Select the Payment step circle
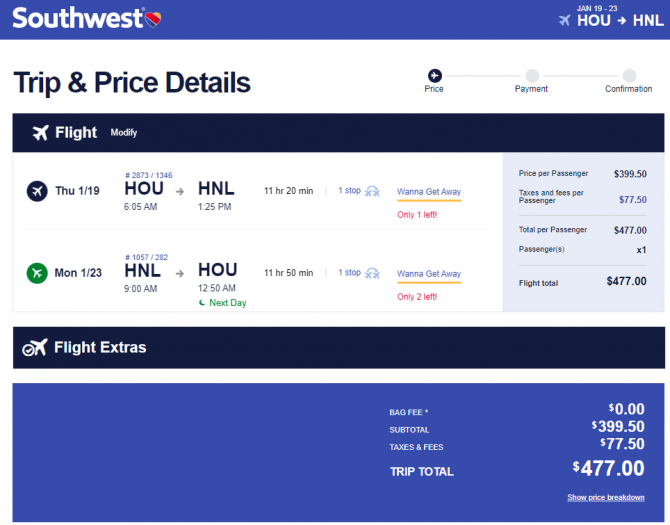This screenshot has height=525, width=670. [532, 76]
